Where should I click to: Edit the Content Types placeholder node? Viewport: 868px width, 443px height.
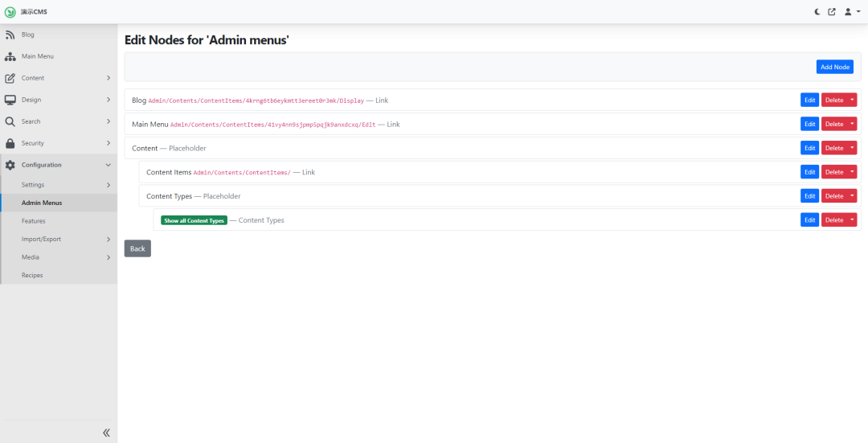point(810,196)
